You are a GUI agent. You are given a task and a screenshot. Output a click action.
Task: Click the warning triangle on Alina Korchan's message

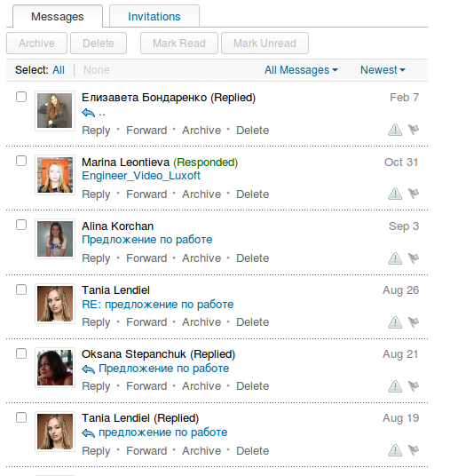(395, 258)
